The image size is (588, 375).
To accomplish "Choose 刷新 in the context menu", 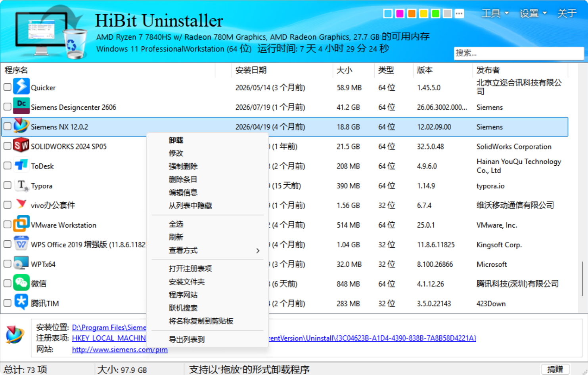I will click(x=207, y=237).
